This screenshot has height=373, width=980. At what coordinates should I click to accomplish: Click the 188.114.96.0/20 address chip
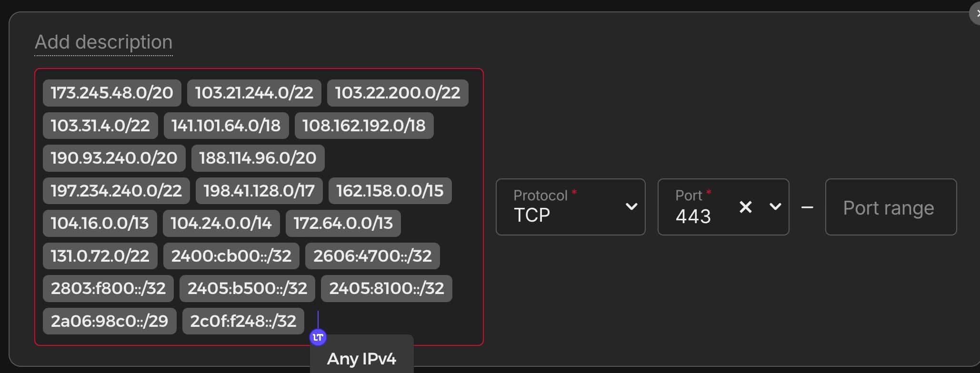[258, 158]
